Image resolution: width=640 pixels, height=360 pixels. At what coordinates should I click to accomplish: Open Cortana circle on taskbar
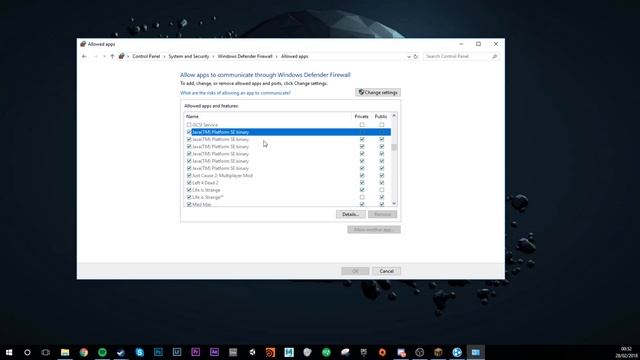pyautogui.click(x=27, y=352)
